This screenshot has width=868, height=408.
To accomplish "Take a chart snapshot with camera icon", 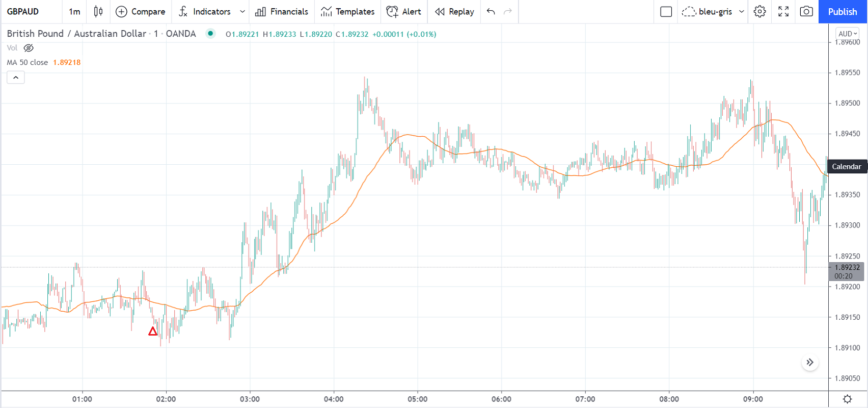I will [806, 12].
